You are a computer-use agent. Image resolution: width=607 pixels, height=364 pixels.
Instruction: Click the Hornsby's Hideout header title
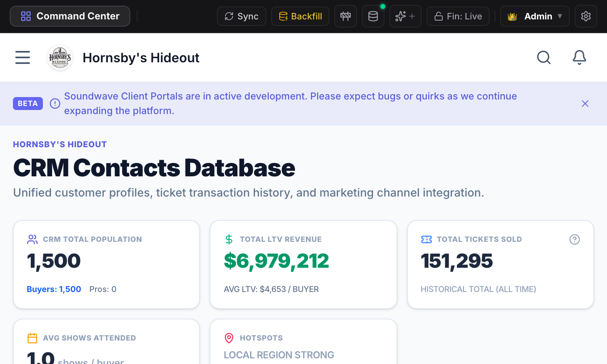141,57
